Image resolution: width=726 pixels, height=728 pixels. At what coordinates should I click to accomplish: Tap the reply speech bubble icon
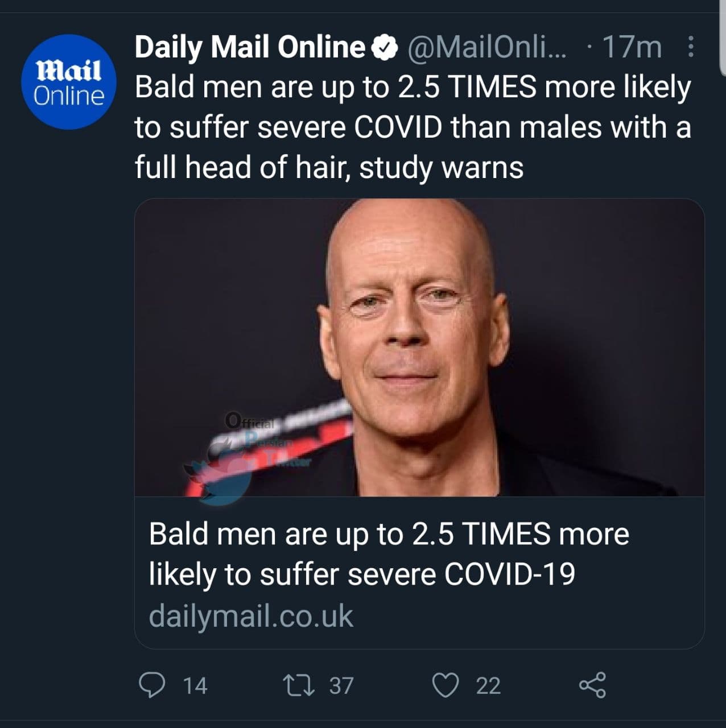click(x=152, y=685)
